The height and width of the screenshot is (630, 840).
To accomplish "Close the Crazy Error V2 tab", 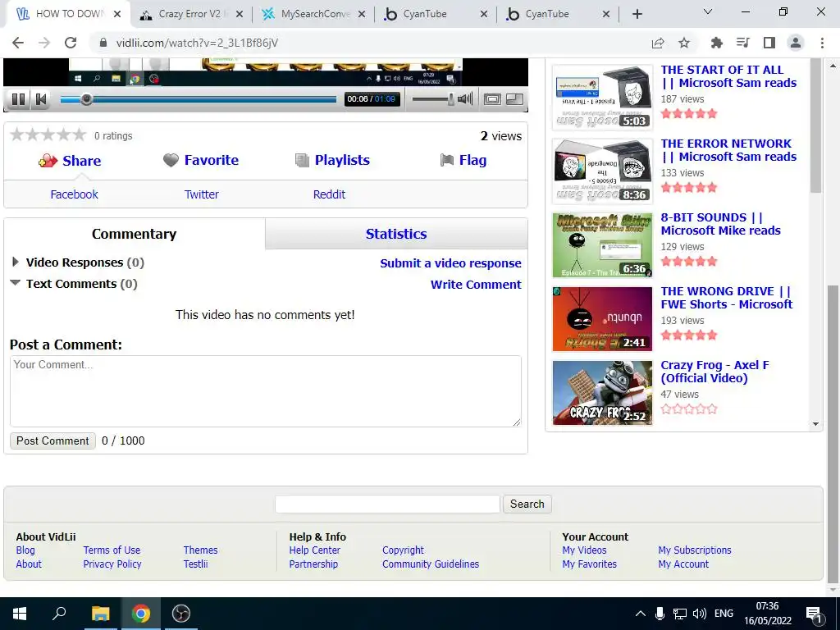I will (x=240, y=15).
